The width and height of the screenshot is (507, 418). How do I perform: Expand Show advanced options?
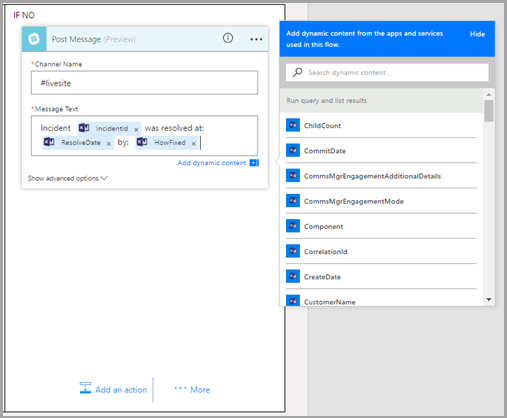point(68,178)
